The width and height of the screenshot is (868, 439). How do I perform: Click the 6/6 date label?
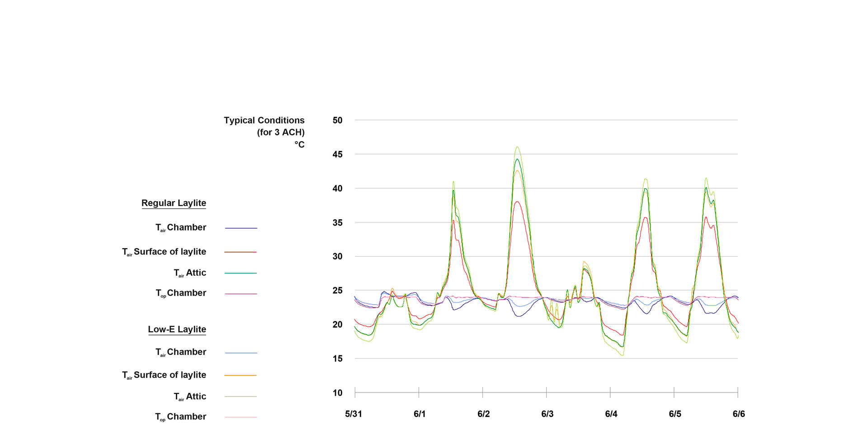pos(739,414)
